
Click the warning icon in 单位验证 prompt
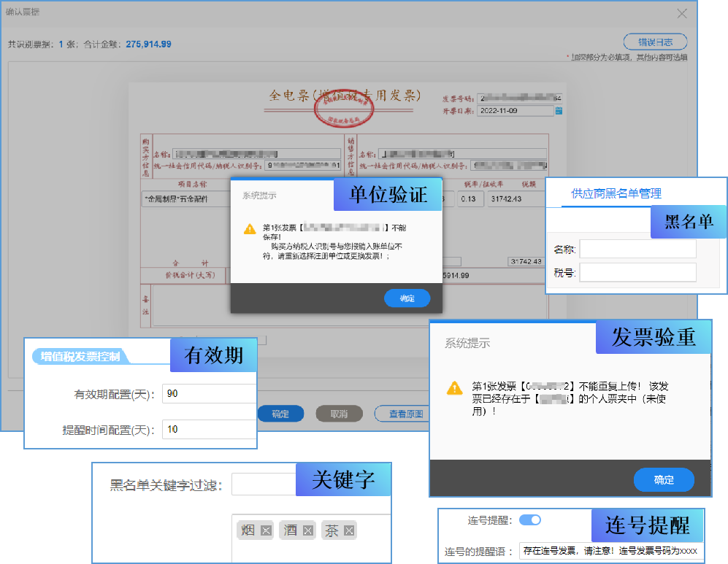pyautogui.click(x=250, y=228)
